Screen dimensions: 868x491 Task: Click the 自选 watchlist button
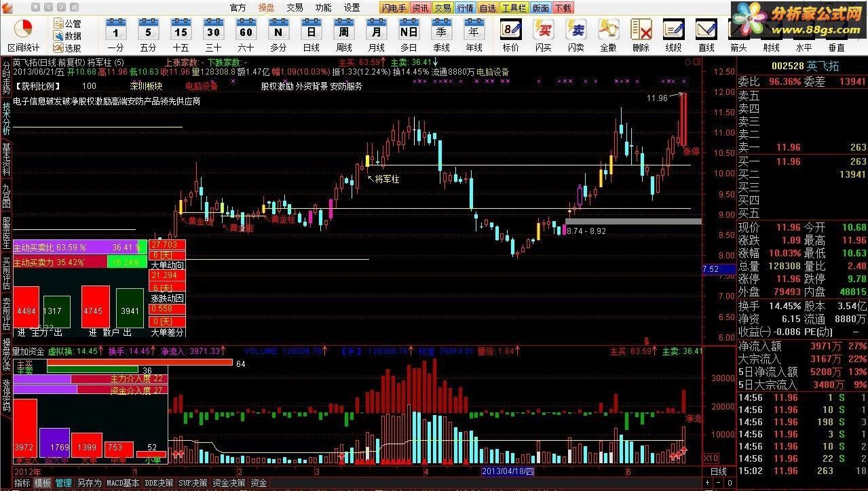coord(487,8)
